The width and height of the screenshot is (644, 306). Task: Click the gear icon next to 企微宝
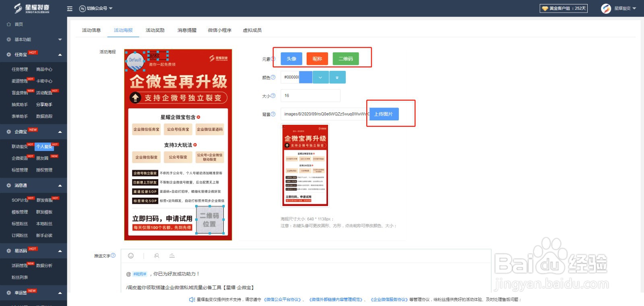(x=9, y=132)
